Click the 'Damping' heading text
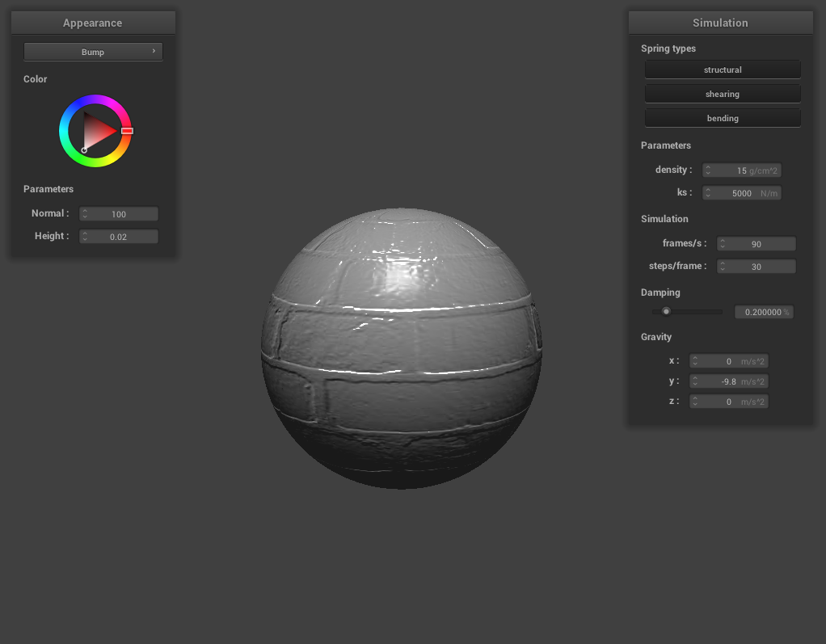This screenshot has height=644, width=826. [660, 293]
